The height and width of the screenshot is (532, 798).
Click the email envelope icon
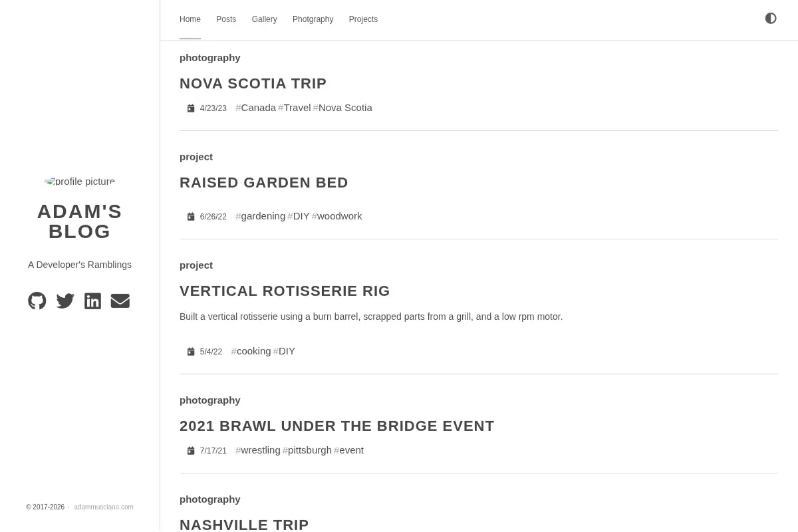point(120,301)
